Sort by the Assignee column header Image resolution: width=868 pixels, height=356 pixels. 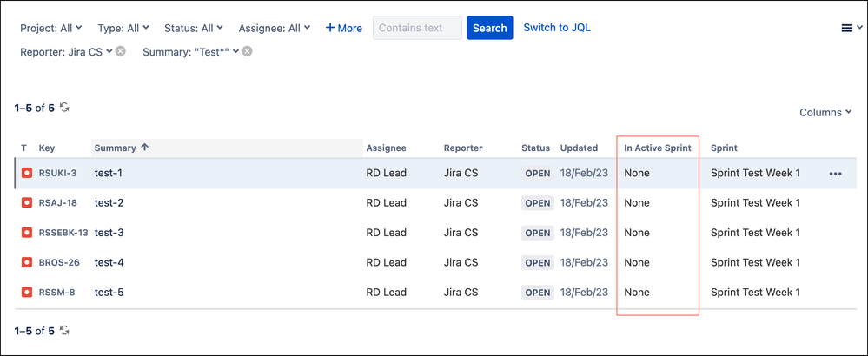387,148
